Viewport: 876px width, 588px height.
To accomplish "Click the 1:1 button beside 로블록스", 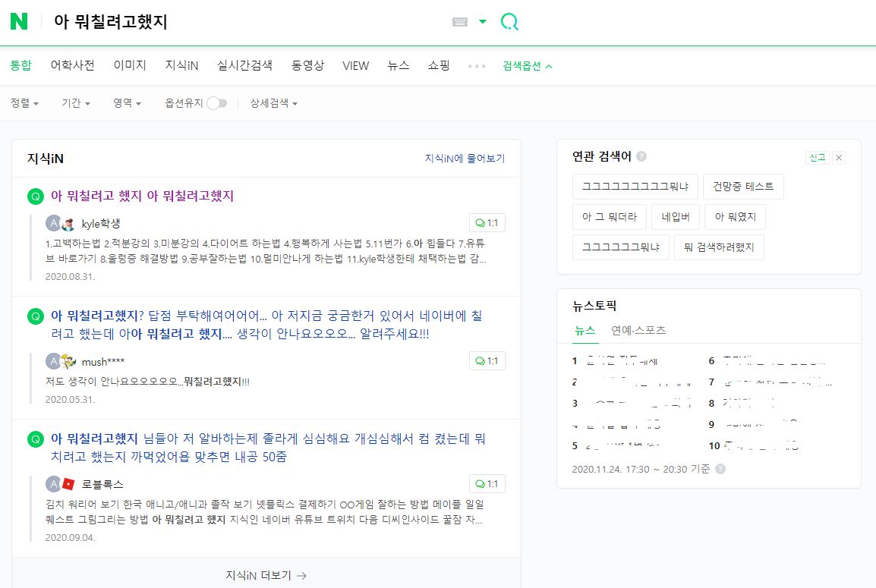I will (x=487, y=483).
